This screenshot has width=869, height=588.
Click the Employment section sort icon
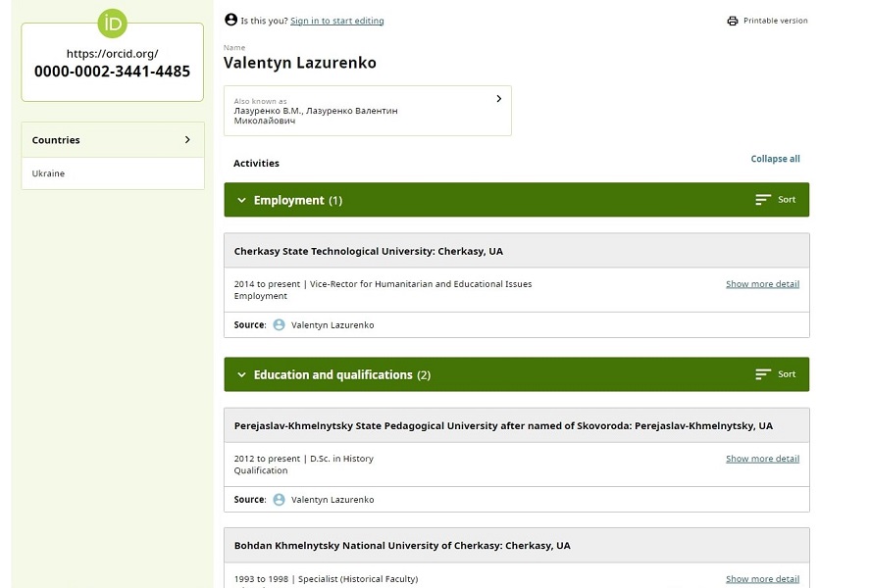[x=763, y=199]
